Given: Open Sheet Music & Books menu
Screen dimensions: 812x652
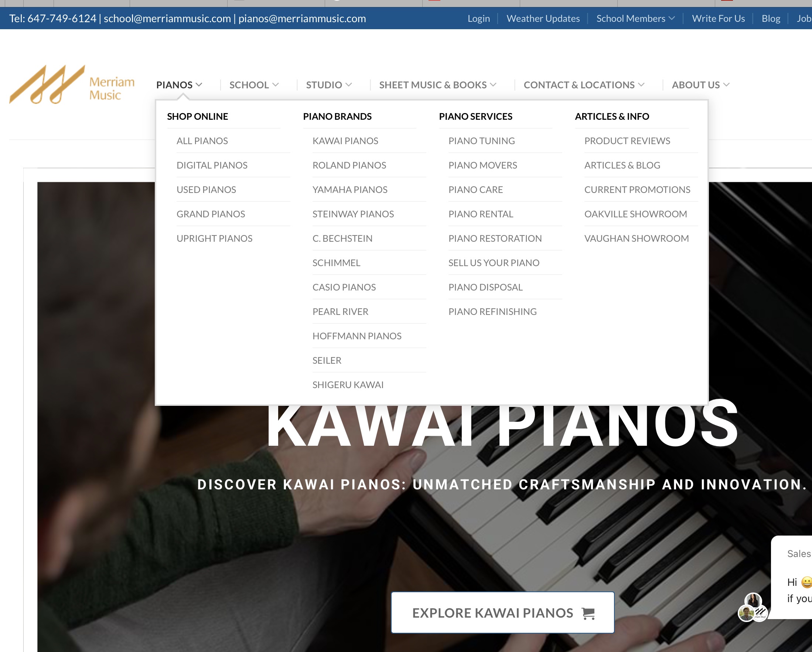Looking at the screenshot, I should tap(438, 85).
